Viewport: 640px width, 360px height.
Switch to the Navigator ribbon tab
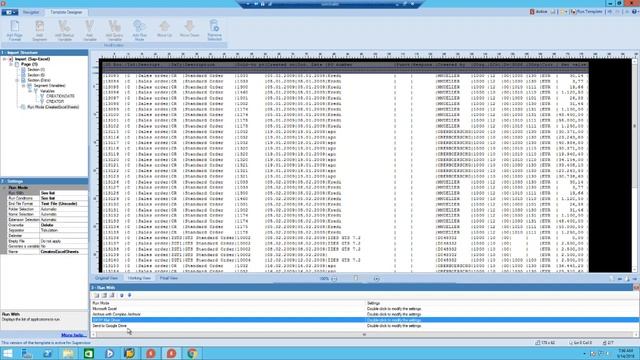point(31,12)
